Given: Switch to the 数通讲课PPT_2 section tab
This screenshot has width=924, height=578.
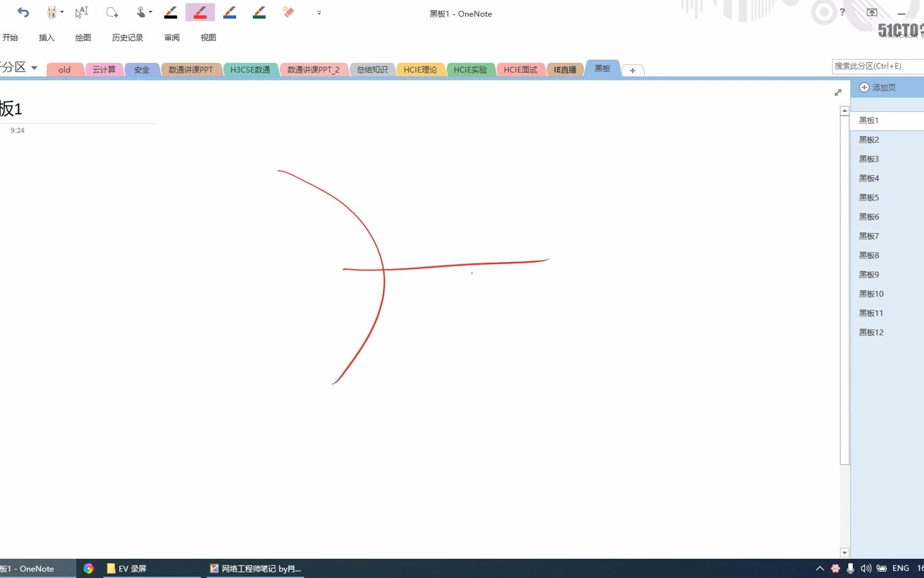Looking at the screenshot, I should (313, 70).
